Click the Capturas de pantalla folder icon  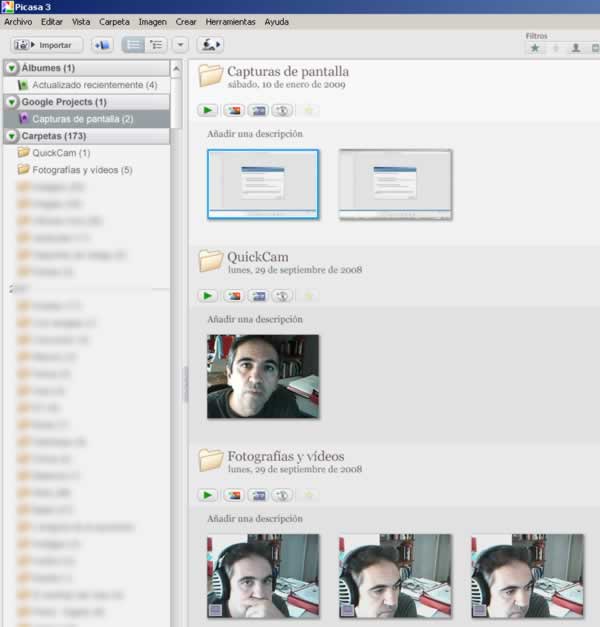tap(211, 75)
